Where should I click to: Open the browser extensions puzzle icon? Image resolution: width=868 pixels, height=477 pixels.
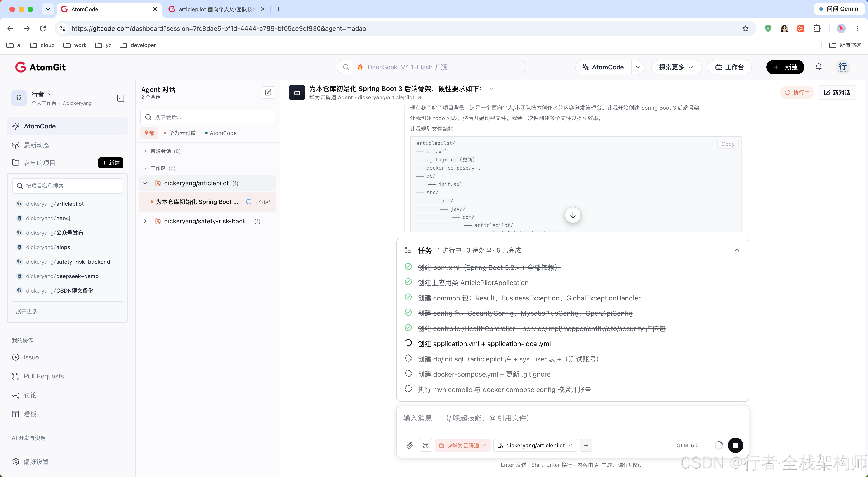pyautogui.click(x=817, y=29)
